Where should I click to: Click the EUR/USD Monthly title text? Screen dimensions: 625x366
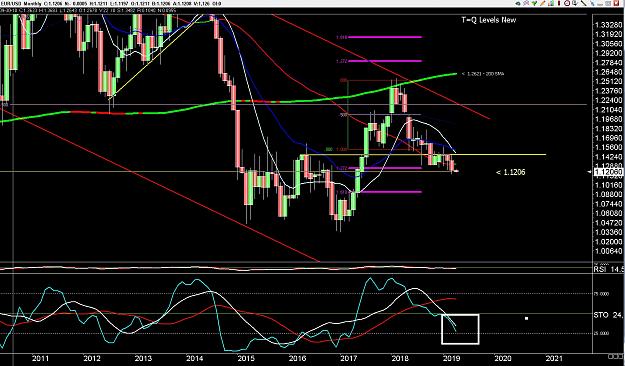point(22,4)
